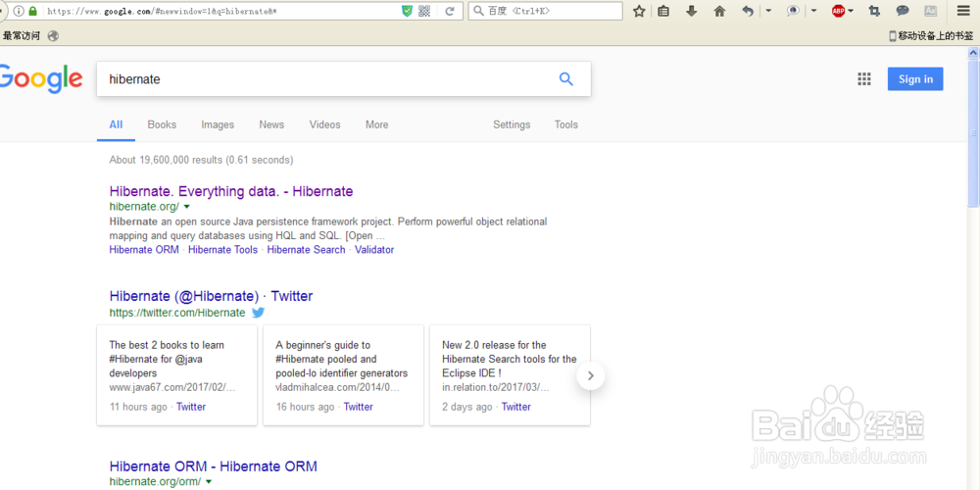The width and height of the screenshot is (980, 490).
Task: Open 'Hibernate. Everything data. - Hibernate' result
Action: pos(231,191)
